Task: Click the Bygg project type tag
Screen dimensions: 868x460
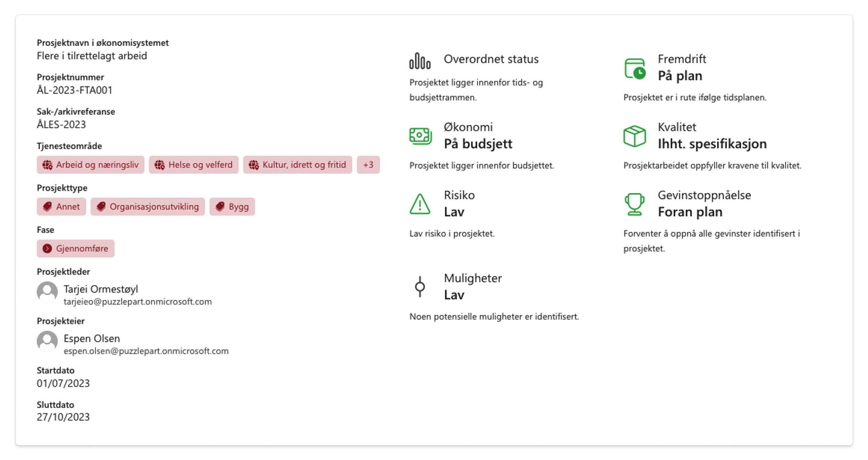Action: pyautogui.click(x=232, y=207)
